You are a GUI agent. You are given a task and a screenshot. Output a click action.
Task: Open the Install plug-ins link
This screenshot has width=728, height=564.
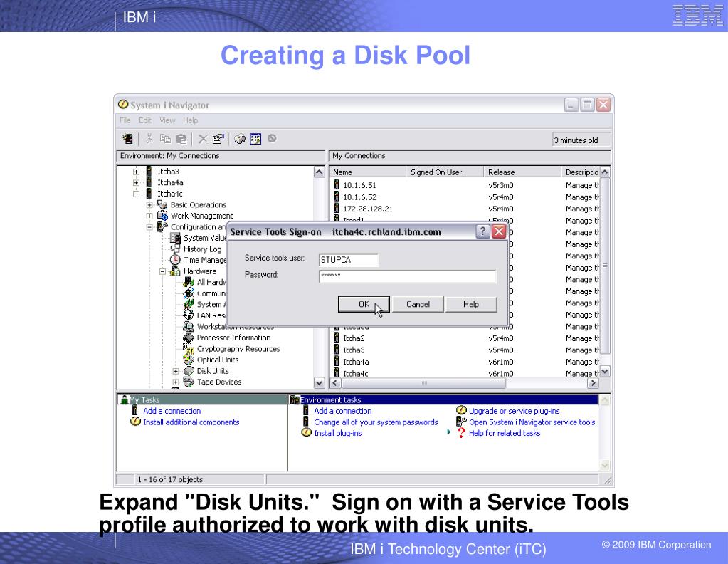point(337,433)
